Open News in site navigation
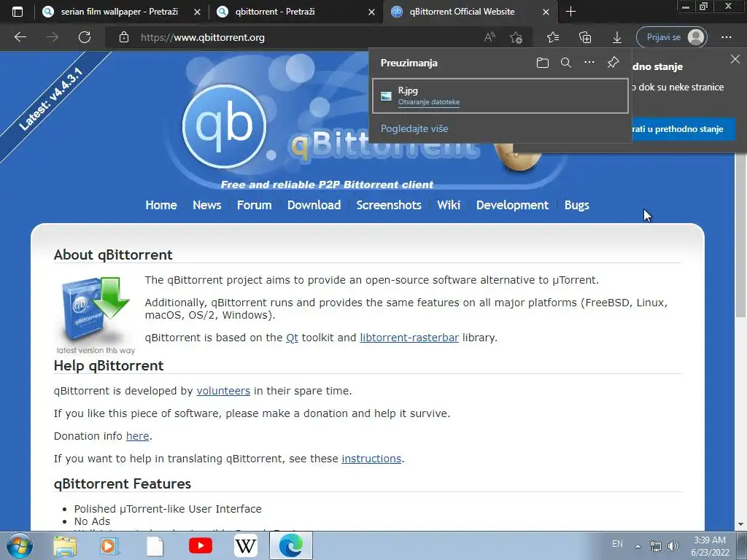This screenshot has height=560, width=747. coord(206,205)
